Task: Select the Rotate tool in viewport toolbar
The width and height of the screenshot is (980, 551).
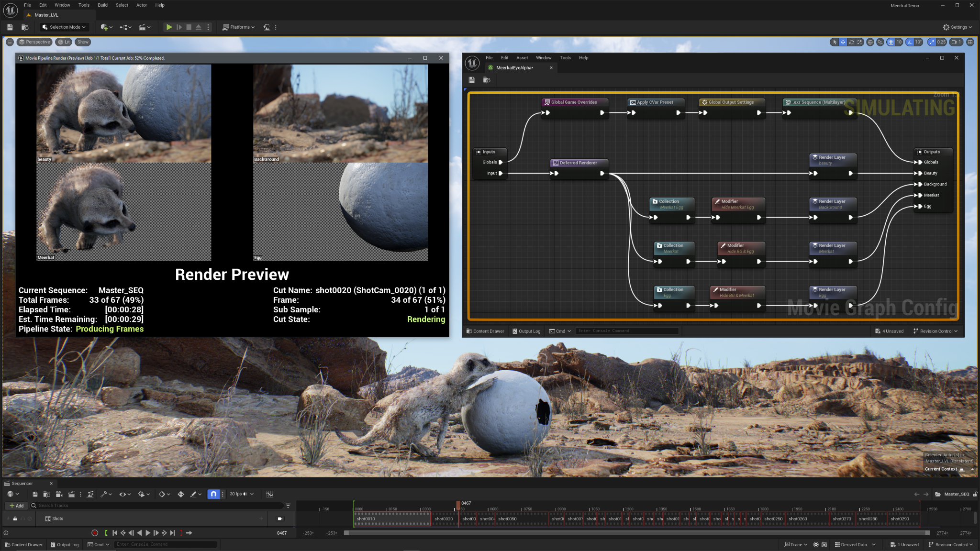Action: click(x=852, y=43)
